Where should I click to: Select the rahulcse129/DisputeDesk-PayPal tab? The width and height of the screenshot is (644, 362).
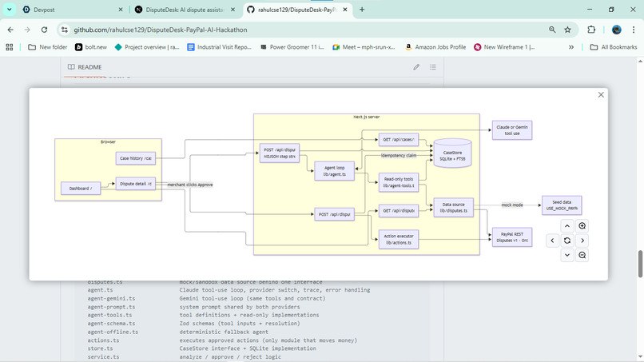pos(296,10)
